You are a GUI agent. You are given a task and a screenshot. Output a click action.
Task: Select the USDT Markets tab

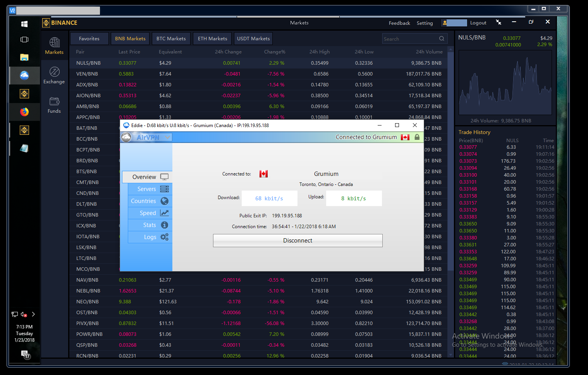[253, 39]
